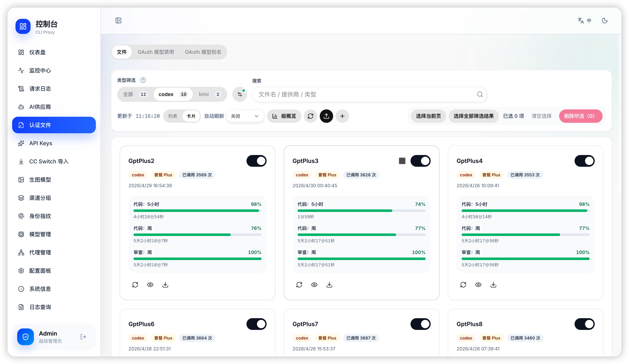The width and height of the screenshot is (629, 364).
Task: Open 生图模型 in sidebar
Action: pyautogui.click(x=54, y=180)
